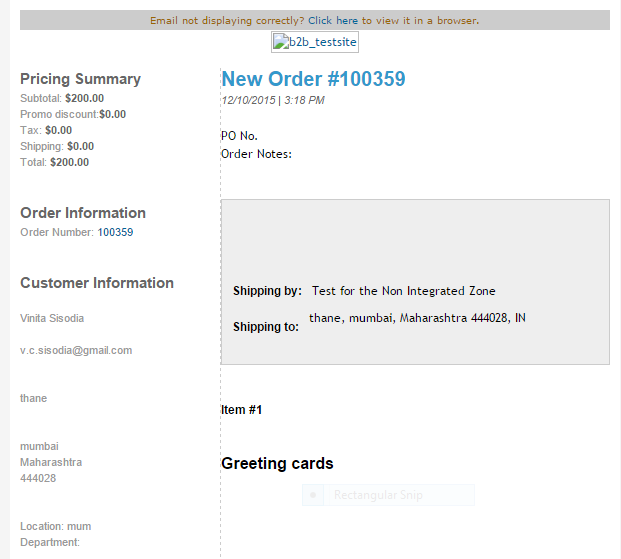Click the 'thane' address line under customer info
The width and height of the screenshot is (621, 559).
[34, 398]
